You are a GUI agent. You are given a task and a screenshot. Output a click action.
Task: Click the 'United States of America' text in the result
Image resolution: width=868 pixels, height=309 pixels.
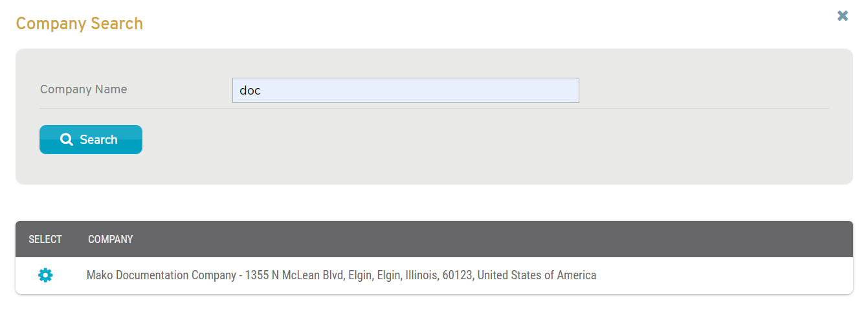click(537, 275)
